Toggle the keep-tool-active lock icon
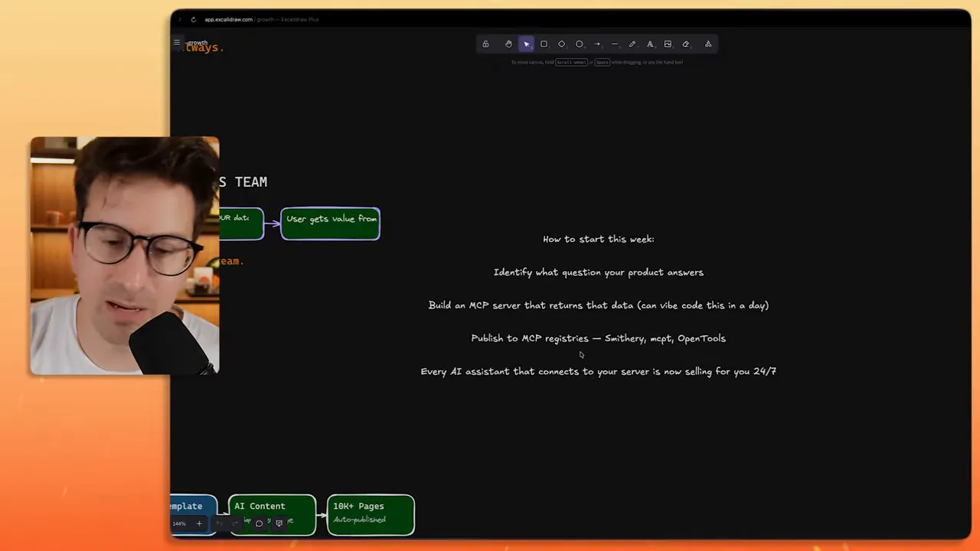980x551 pixels. point(485,44)
